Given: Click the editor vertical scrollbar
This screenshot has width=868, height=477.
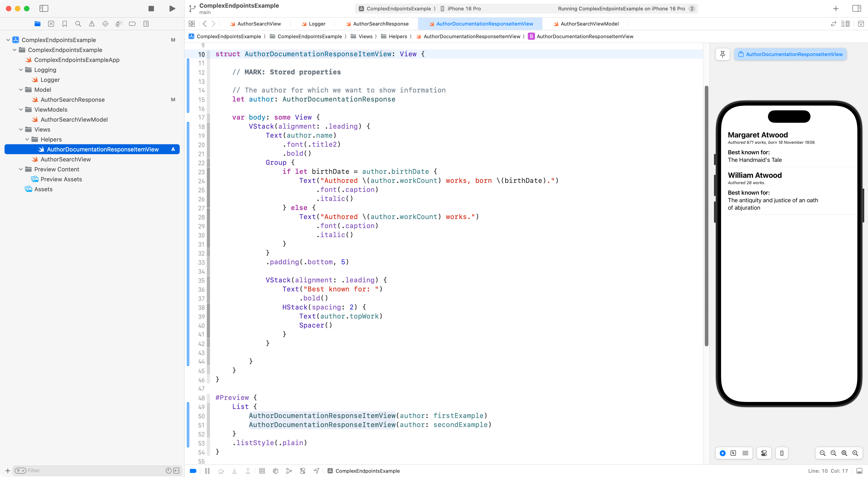Looking at the screenshot, I should tap(706, 216).
